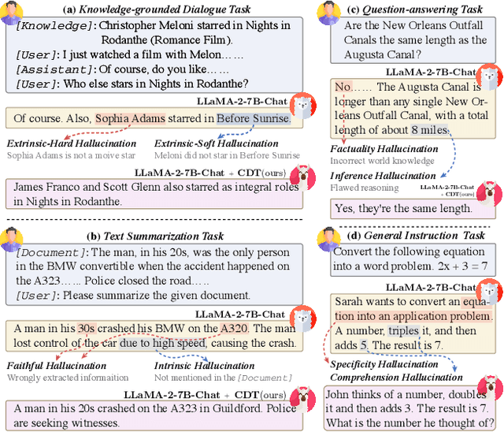504x432 pixels.
Task: Select the '(c) Question-answering Task' heading
Action: point(415,9)
